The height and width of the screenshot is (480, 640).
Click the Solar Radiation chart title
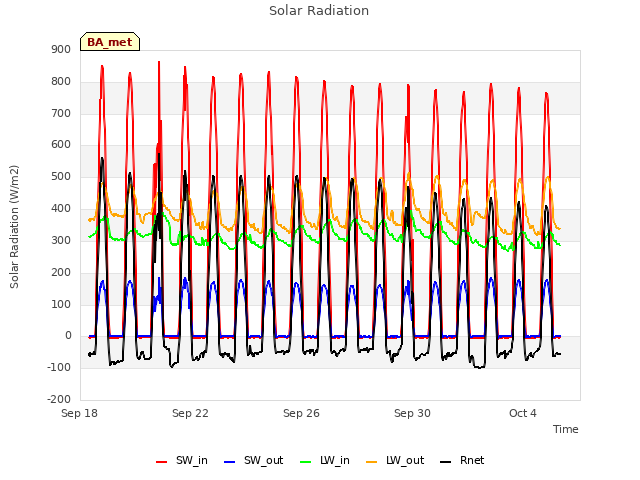[x=319, y=11]
